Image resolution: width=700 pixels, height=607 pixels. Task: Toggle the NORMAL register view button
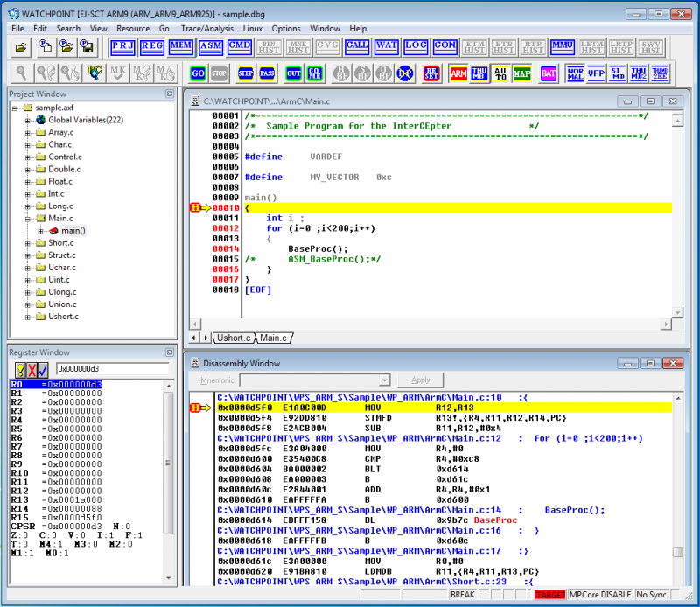576,73
